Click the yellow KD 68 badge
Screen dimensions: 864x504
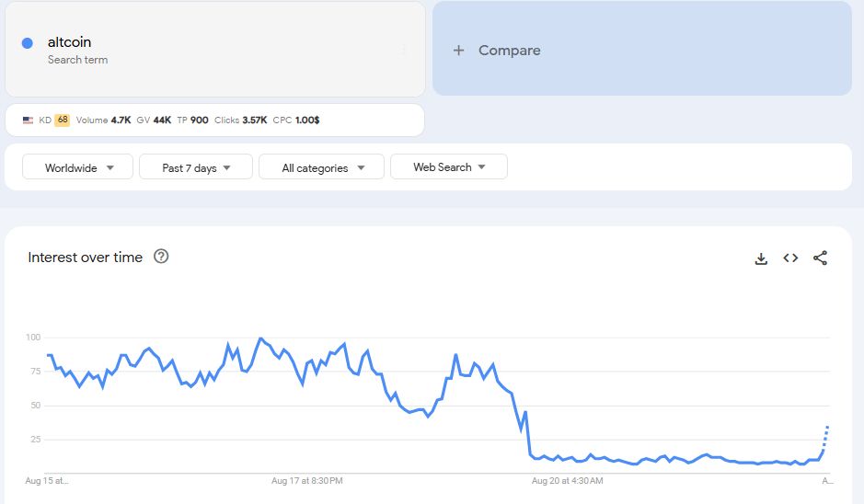62,120
